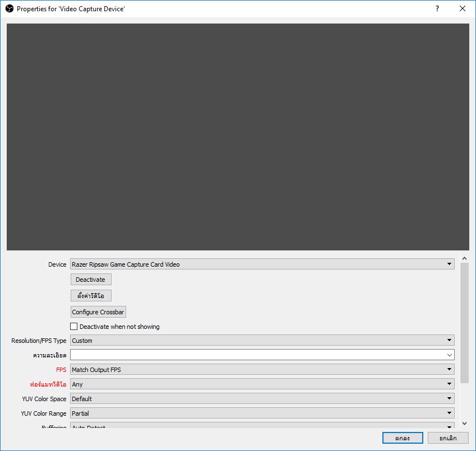This screenshot has height=451, width=476.
Task: Change the YUV Color Range dropdown
Action: point(262,413)
